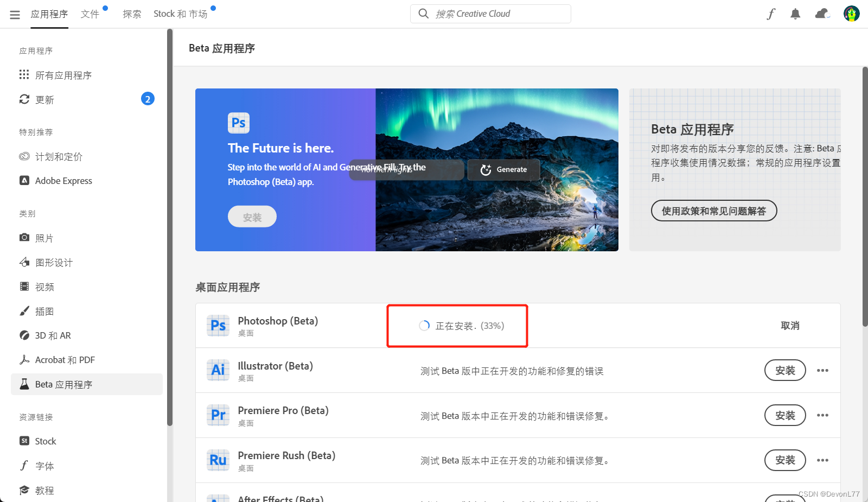Image resolution: width=868 pixels, height=502 pixels.
Task: Click the 图形设计 icon
Action: coord(24,262)
